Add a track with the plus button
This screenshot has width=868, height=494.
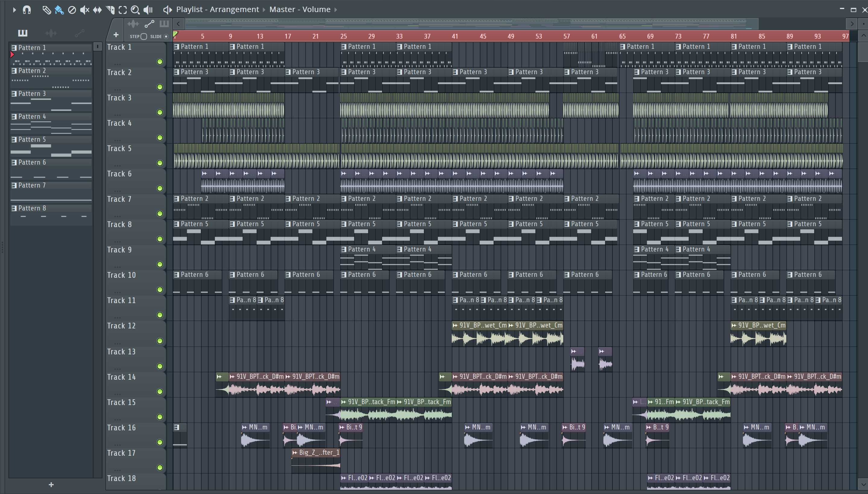coord(116,35)
